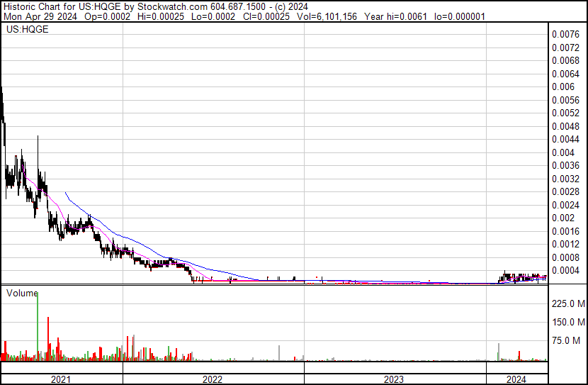Click the 225.0 M volume axis label

[x=568, y=303]
